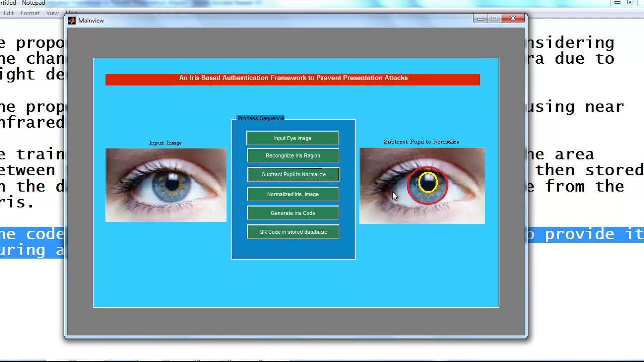The width and height of the screenshot is (644, 362).
Task: Minimize the Mainview window
Action: pyautogui.click(x=480, y=19)
